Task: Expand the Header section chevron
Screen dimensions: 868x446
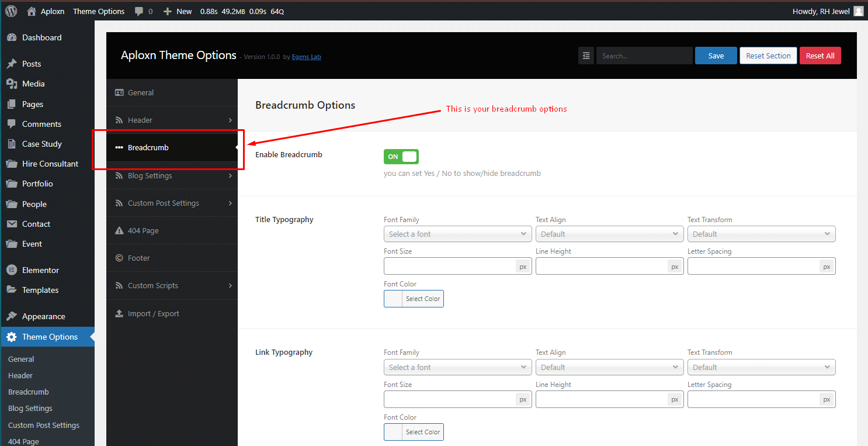Action: click(230, 120)
